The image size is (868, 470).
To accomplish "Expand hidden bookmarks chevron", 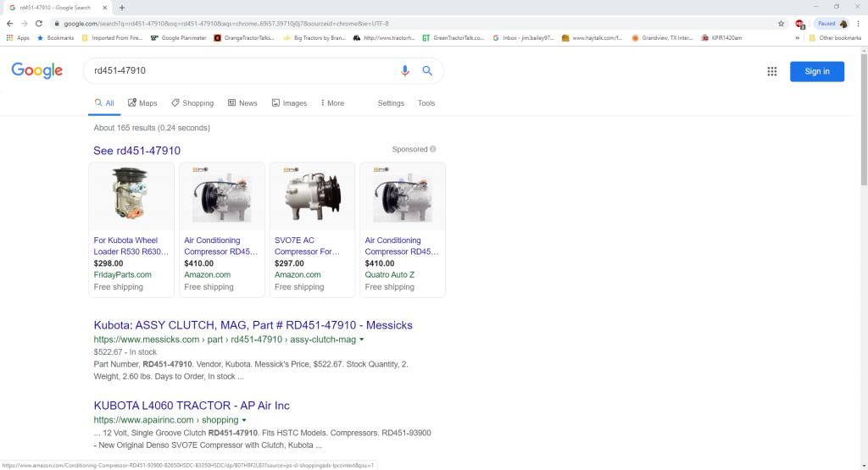I will click(797, 38).
